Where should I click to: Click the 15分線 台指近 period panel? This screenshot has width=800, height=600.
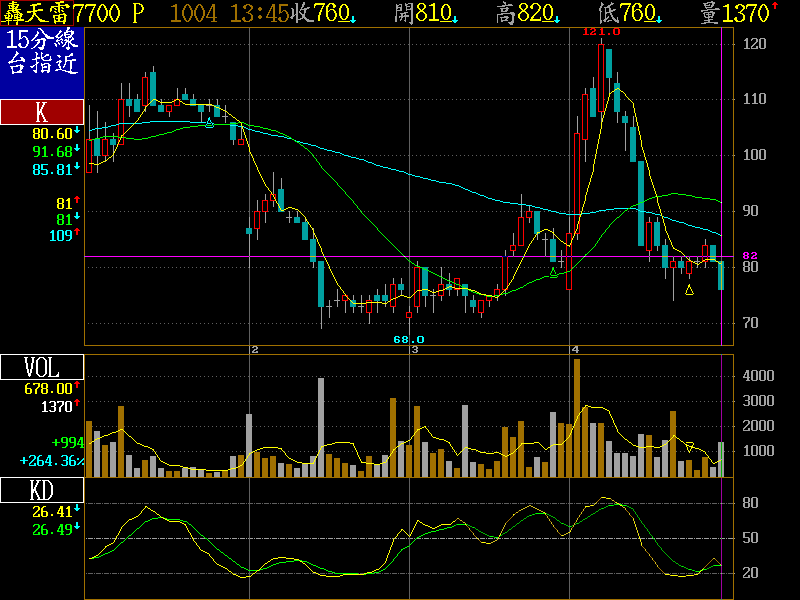pos(41,54)
